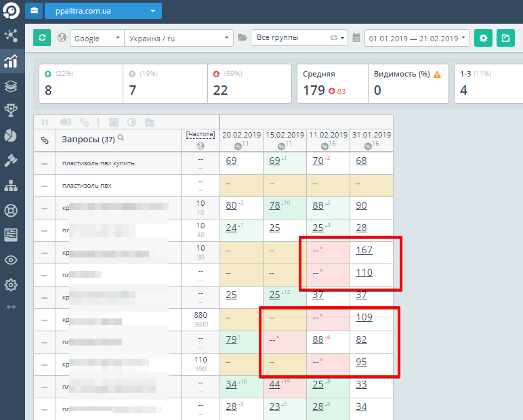Click the Частота column header
The height and width of the screenshot is (420, 523).
(x=201, y=134)
